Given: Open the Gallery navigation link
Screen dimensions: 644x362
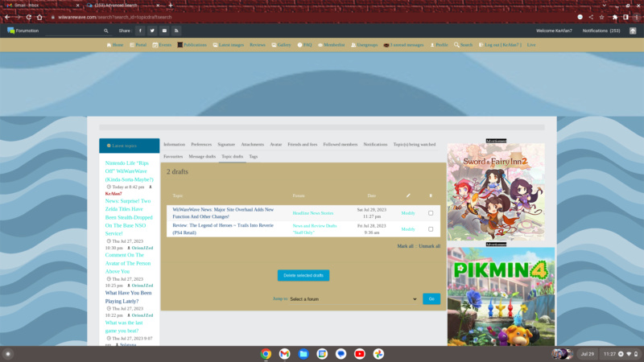Looking at the screenshot, I should coord(281,45).
